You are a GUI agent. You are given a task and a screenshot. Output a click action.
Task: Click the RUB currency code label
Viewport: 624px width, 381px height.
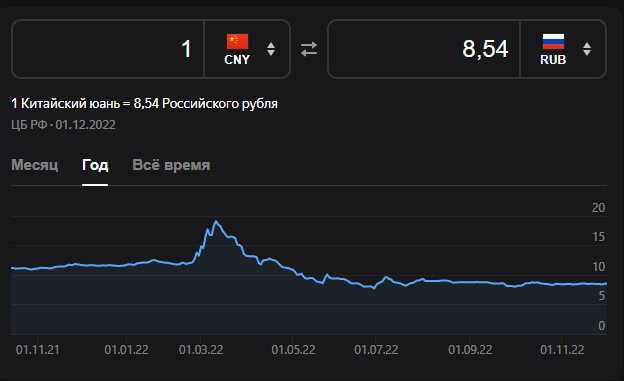pos(553,60)
